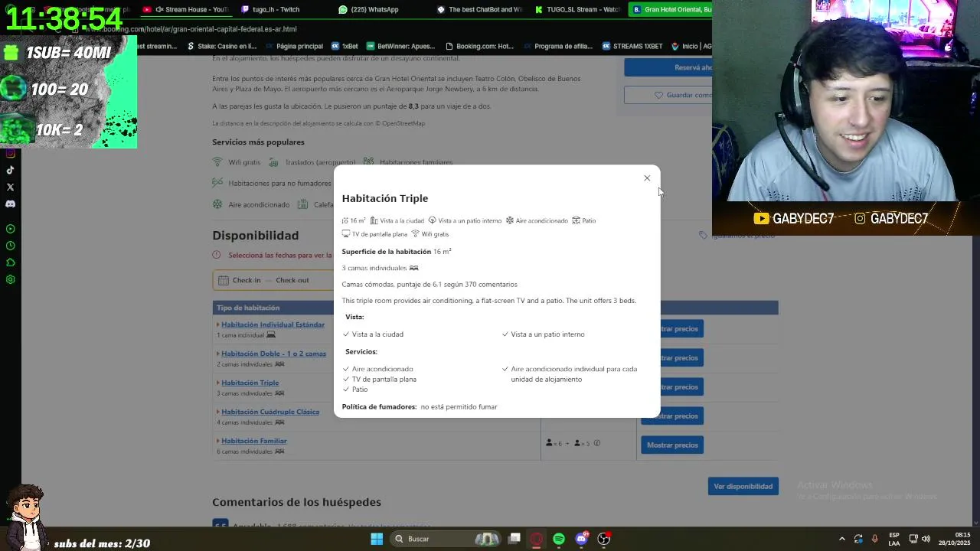Open OBS Studio from the taskbar
This screenshot has width=980, height=551.
click(604, 539)
